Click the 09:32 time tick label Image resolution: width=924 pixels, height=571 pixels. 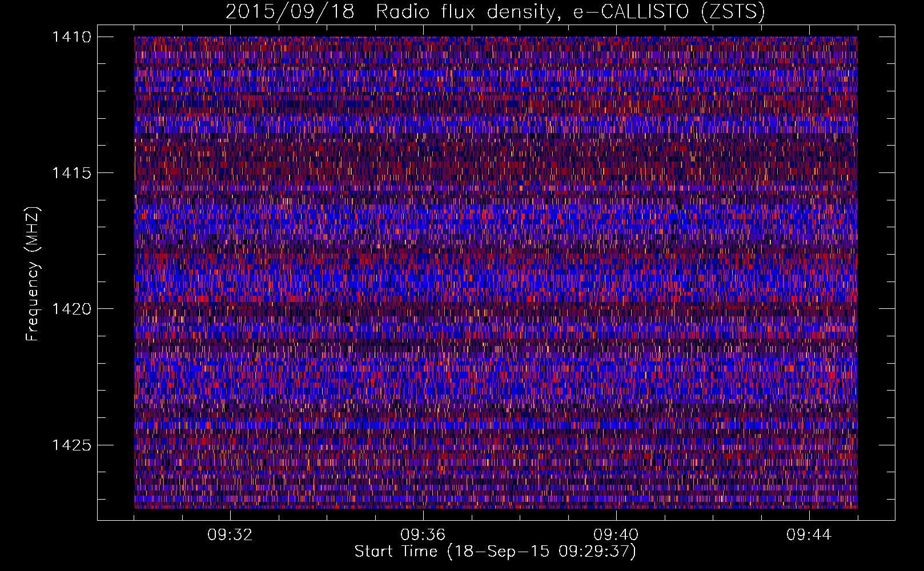pos(230,535)
